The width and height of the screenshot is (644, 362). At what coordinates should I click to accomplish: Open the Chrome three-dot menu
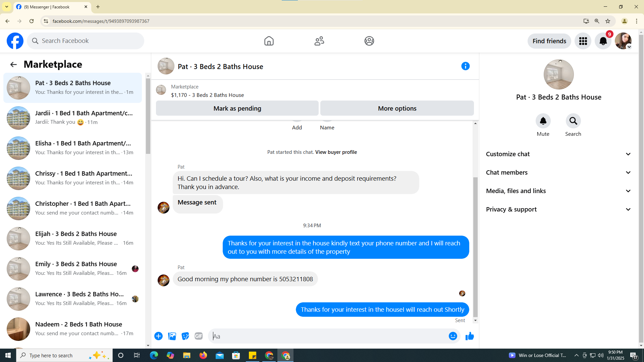point(637,21)
